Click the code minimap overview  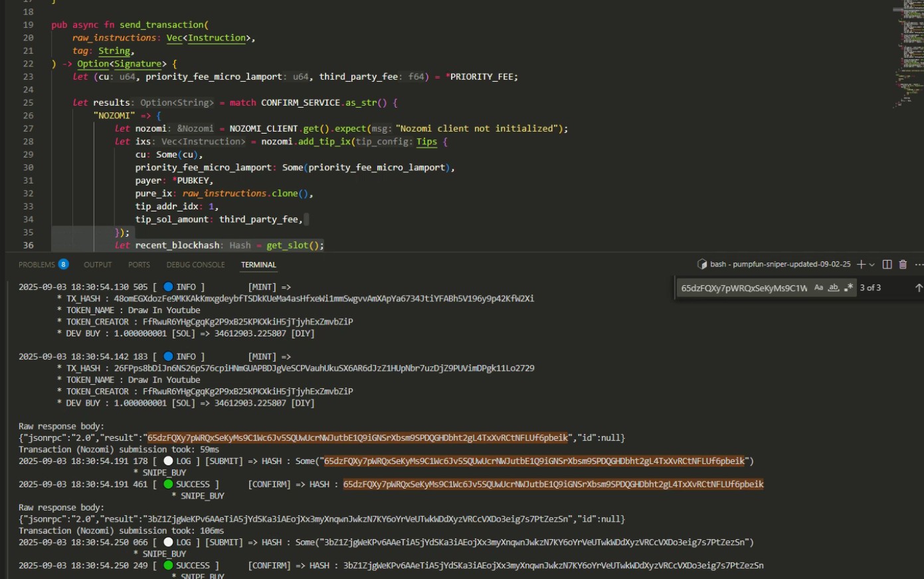click(907, 53)
